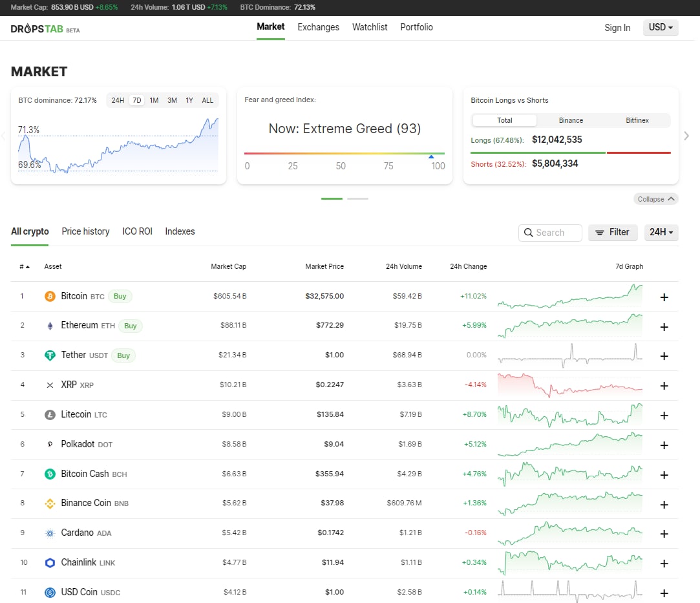
Task: Open the USD currency dropdown
Action: 661,27
